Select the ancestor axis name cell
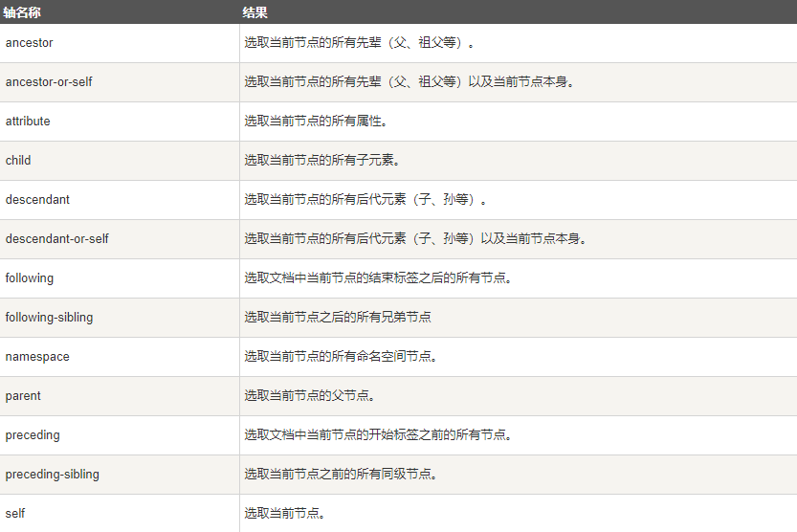The image size is (797, 532). (30, 43)
